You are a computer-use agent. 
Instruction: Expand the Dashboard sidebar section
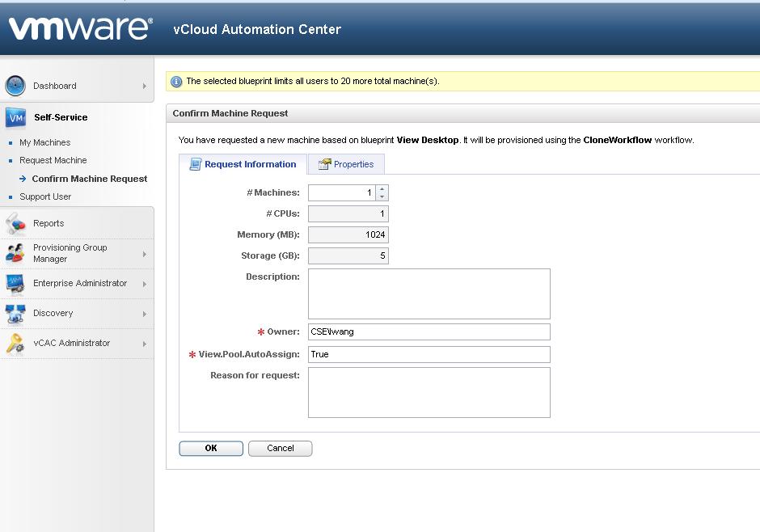146,86
